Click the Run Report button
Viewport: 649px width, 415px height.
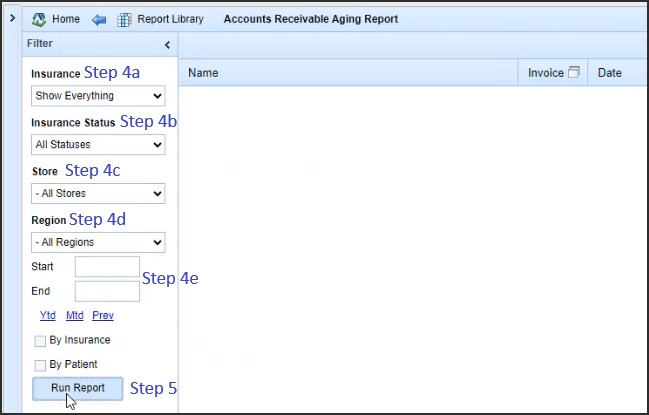(x=78, y=388)
